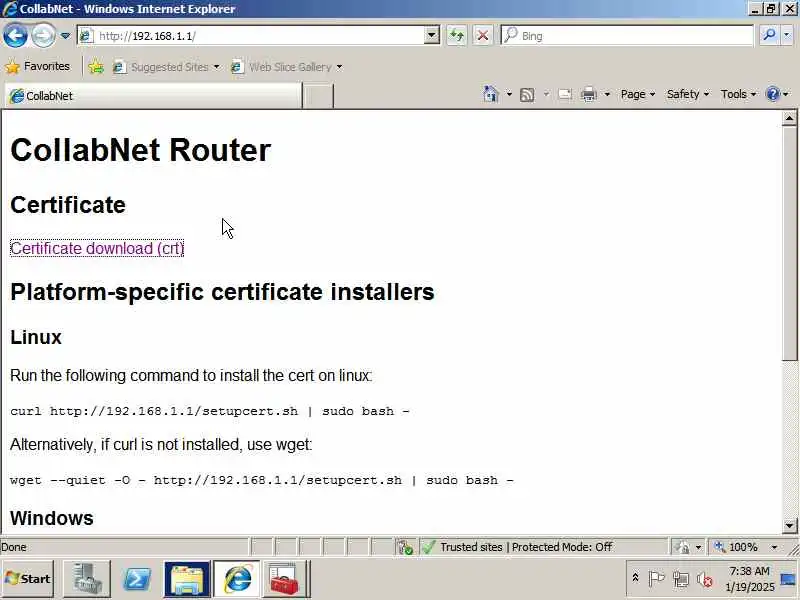800x600 pixels.
Task: Open the red toolbox taskbar icon
Action: pos(285,579)
